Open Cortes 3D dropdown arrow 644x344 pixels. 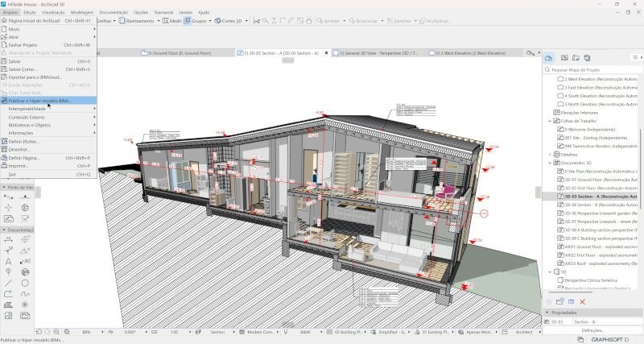(246, 21)
